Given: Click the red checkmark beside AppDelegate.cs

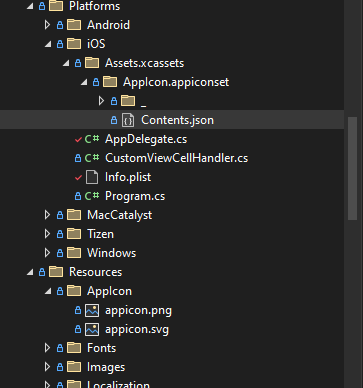Looking at the screenshot, I should pyautogui.click(x=78, y=139).
